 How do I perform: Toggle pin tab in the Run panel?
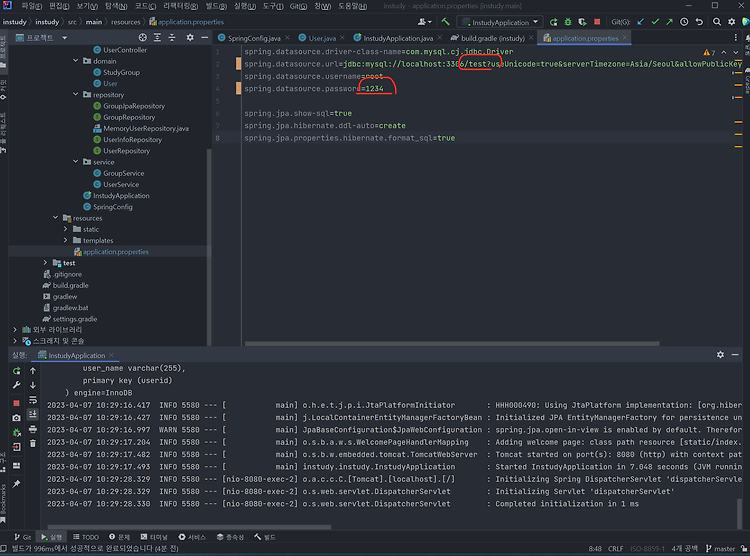(x=17, y=484)
